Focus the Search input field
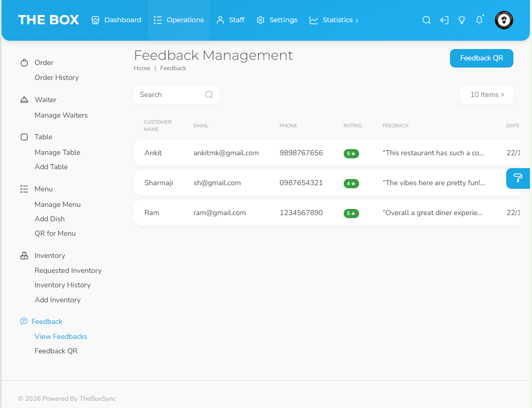 point(170,95)
